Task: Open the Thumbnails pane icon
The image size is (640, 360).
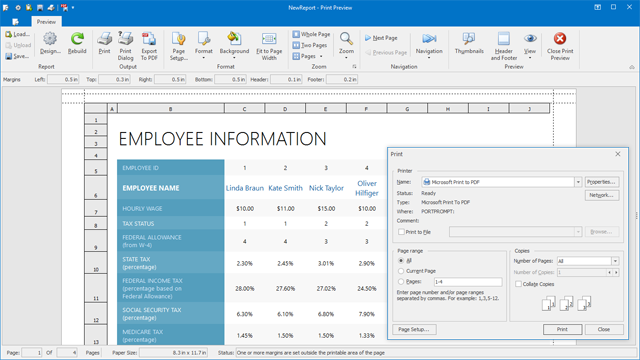Action: coord(469,39)
